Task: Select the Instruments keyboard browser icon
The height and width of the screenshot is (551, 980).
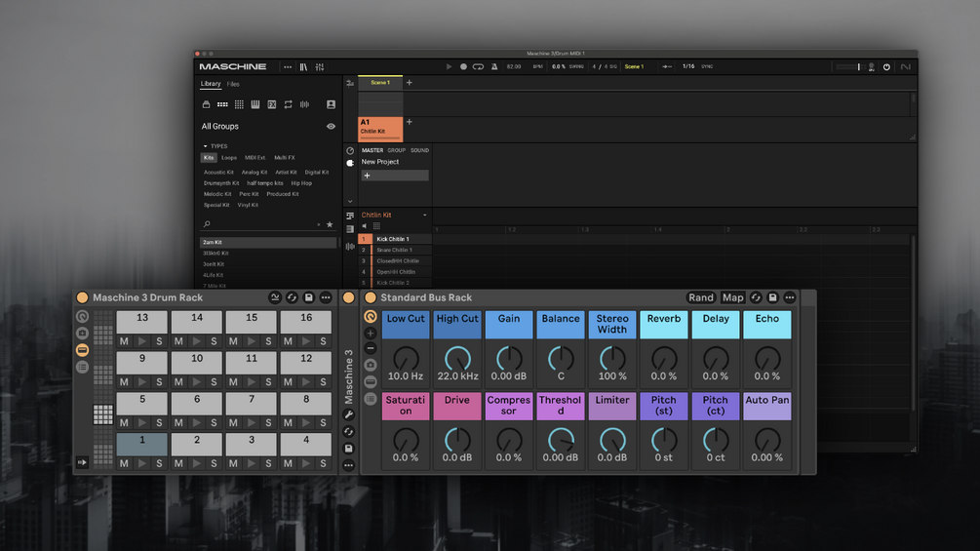Action: coord(255,104)
